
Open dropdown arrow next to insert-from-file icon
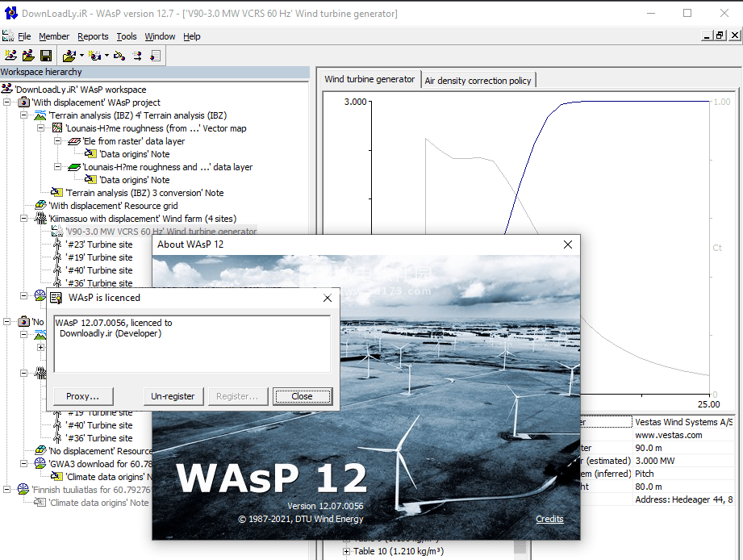tap(81, 56)
